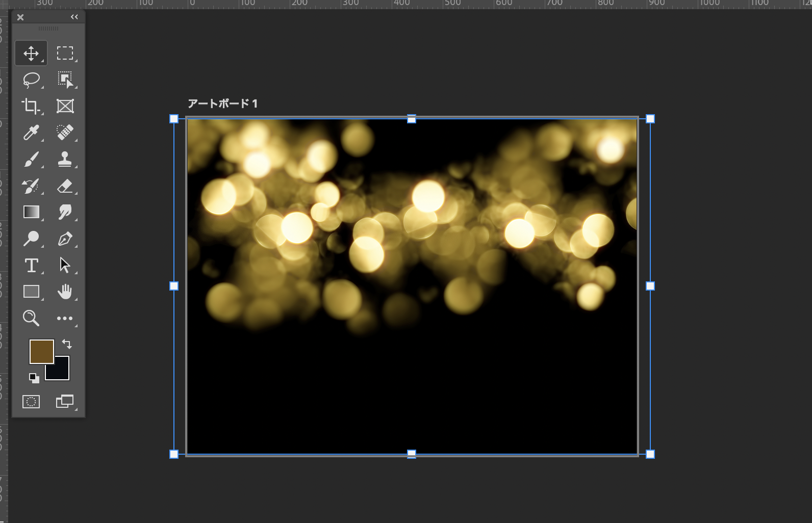Select the Eraser tool
This screenshot has width=812, height=523.
pyautogui.click(x=65, y=186)
